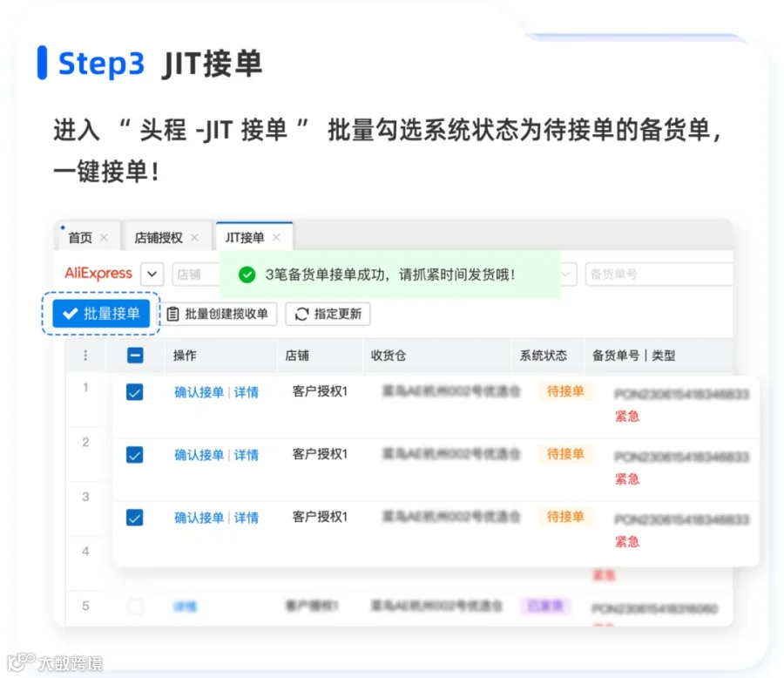Expand the AliExpress platform dropdown
784x678 pixels.
pos(152,275)
